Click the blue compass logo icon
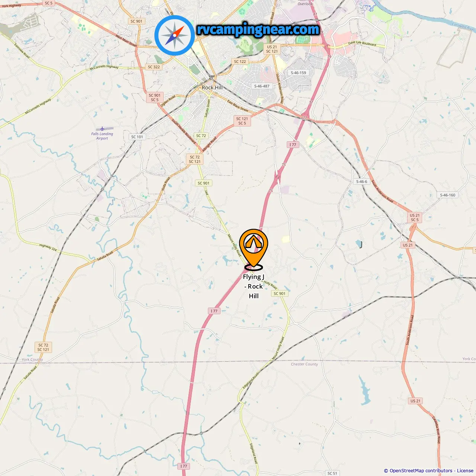This screenshot has width=476, height=476. point(174,35)
